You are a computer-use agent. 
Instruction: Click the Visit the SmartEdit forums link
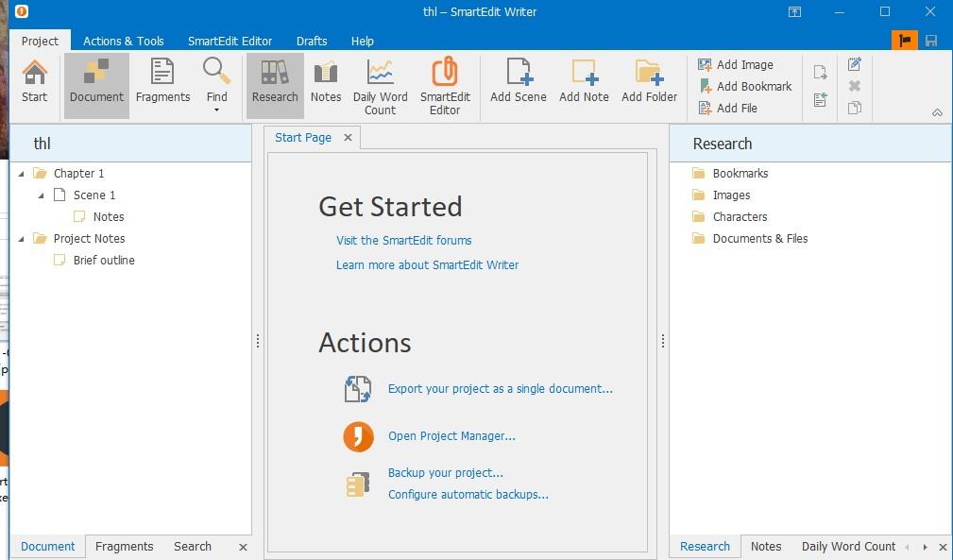point(404,241)
